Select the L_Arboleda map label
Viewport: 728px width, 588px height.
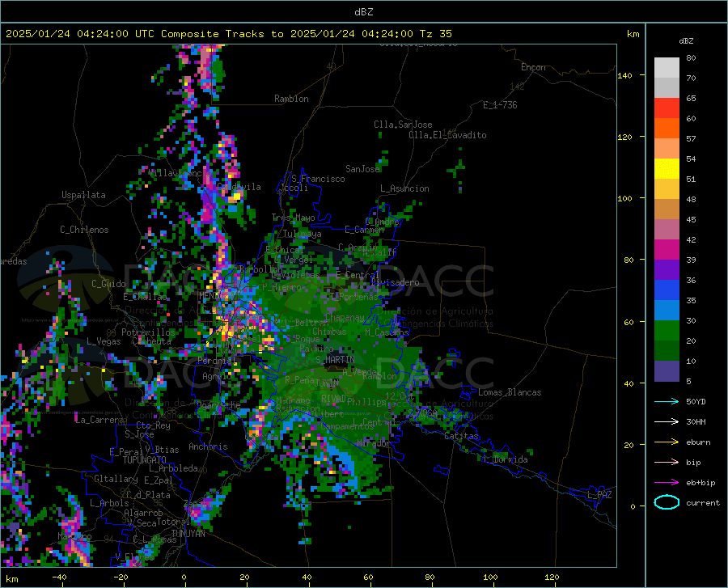174,468
